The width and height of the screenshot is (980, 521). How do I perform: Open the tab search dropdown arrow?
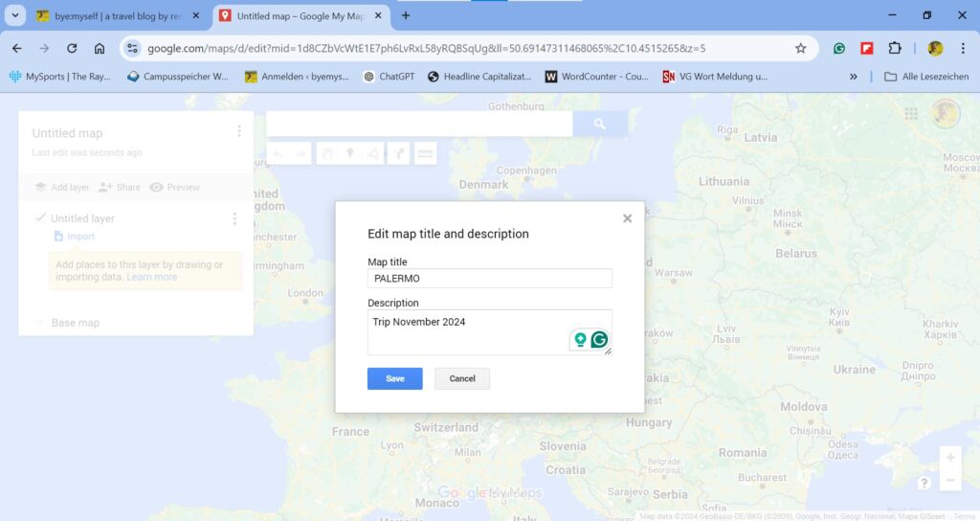coord(15,15)
